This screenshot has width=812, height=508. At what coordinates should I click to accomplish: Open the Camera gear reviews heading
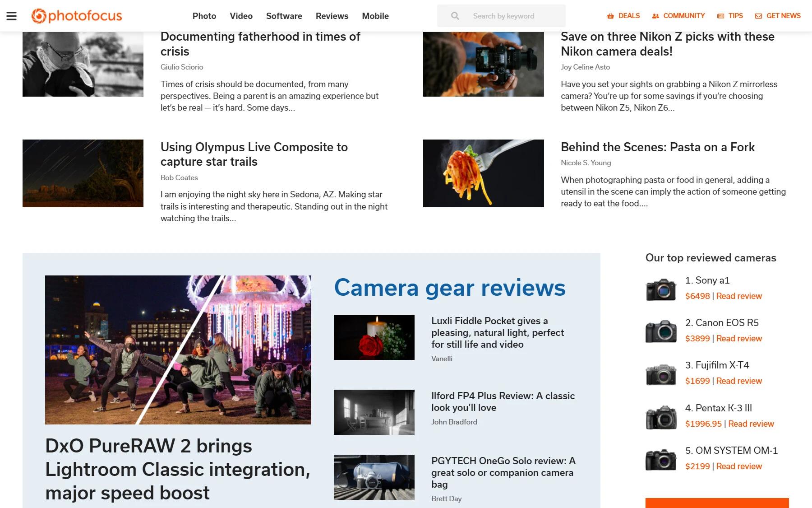(450, 288)
